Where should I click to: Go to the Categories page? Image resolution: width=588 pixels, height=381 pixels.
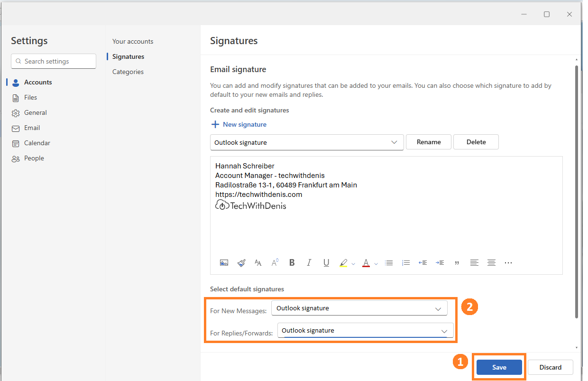[128, 72]
